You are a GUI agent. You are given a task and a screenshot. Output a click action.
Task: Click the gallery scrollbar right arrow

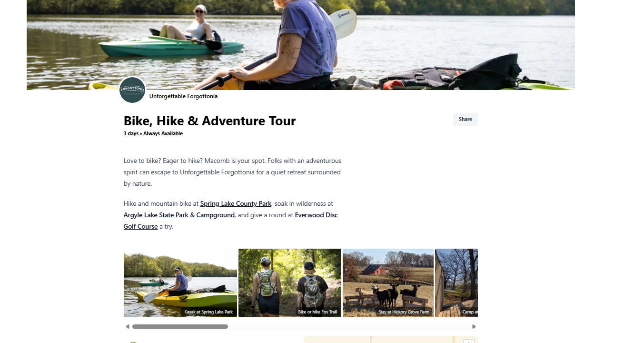point(474,327)
